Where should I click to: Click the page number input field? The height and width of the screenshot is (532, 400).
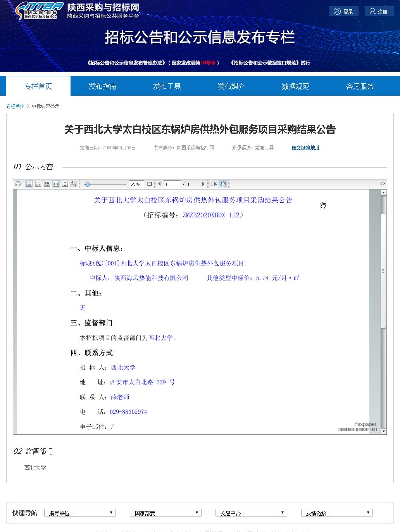(x=172, y=184)
